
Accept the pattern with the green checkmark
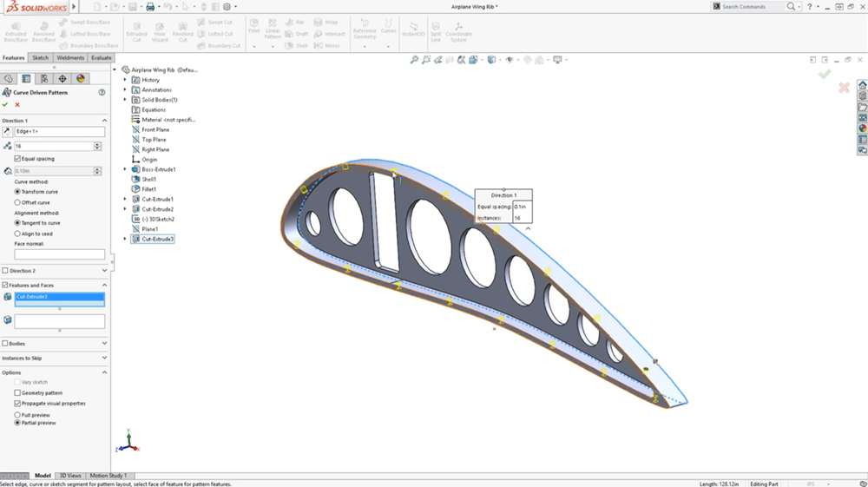point(6,104)
